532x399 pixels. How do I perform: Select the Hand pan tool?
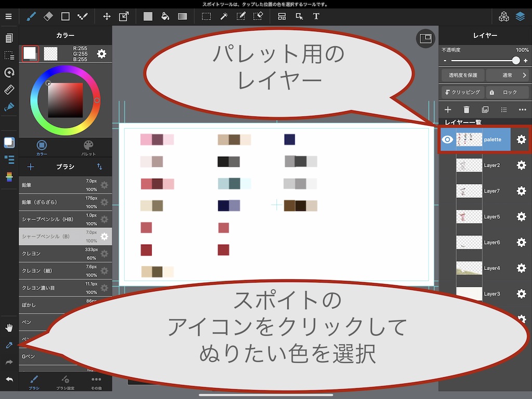9,328
